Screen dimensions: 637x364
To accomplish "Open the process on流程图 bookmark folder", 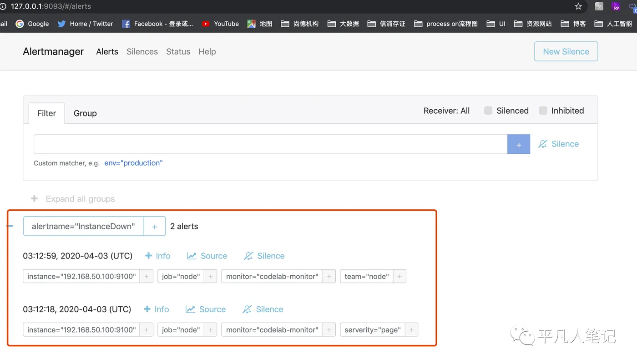I will [446, 24].
